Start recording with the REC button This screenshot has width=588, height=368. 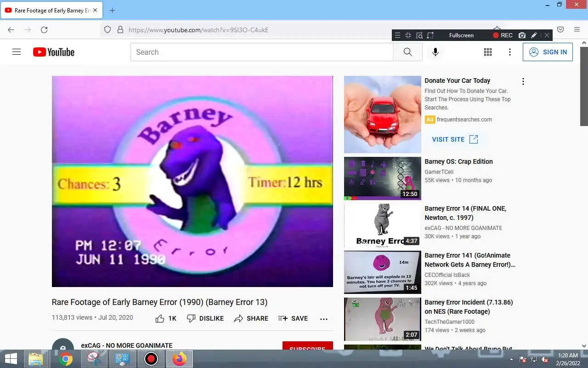[x=503, y=35]
